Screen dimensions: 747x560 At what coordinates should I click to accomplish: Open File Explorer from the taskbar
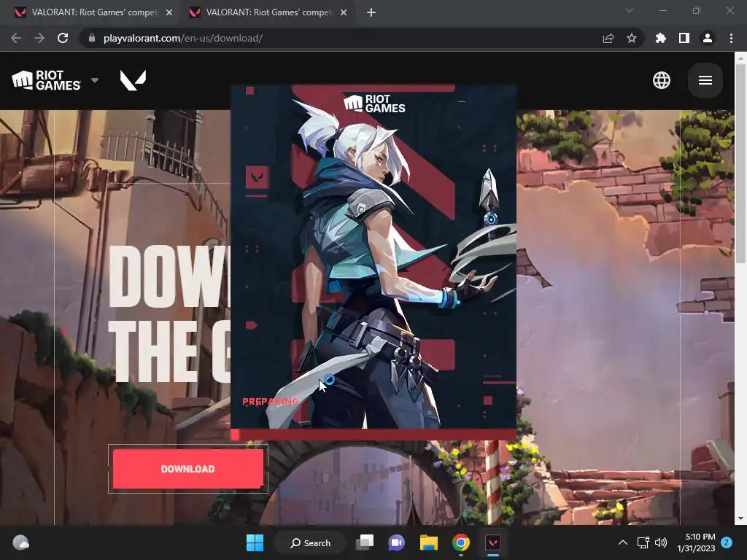[429, 542]
